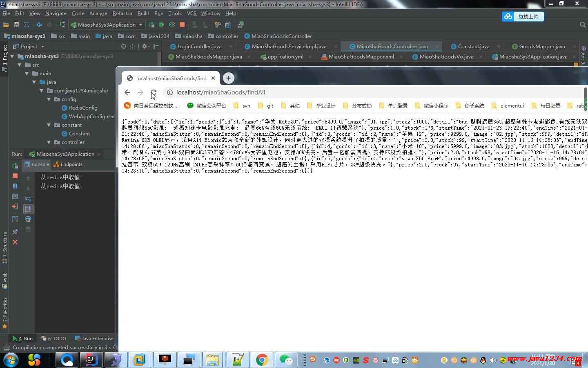Toggle soft-wrap in the console
The image size is (588, 368).
click(x=28, y=198)
